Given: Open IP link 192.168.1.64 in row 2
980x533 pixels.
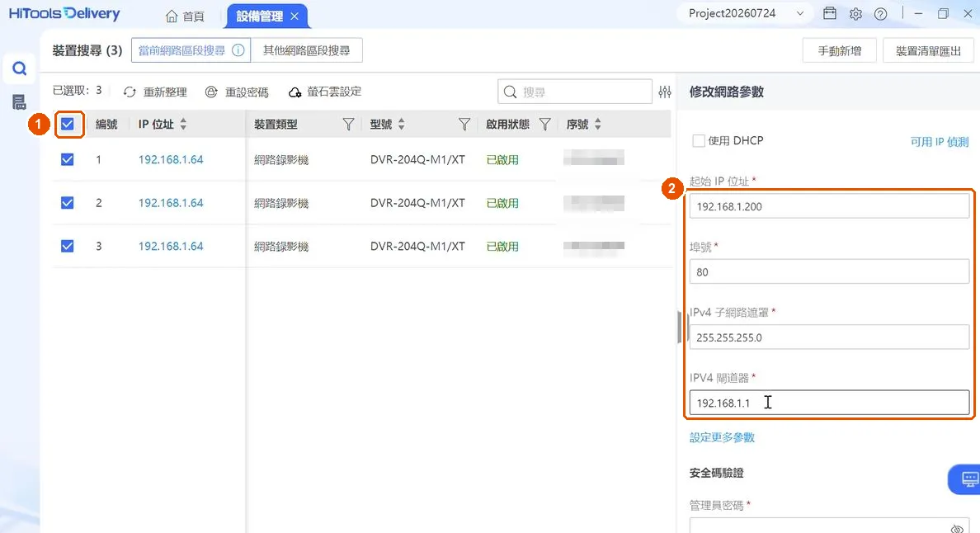Looking at the screenshot, I should [x=171, y=202].
